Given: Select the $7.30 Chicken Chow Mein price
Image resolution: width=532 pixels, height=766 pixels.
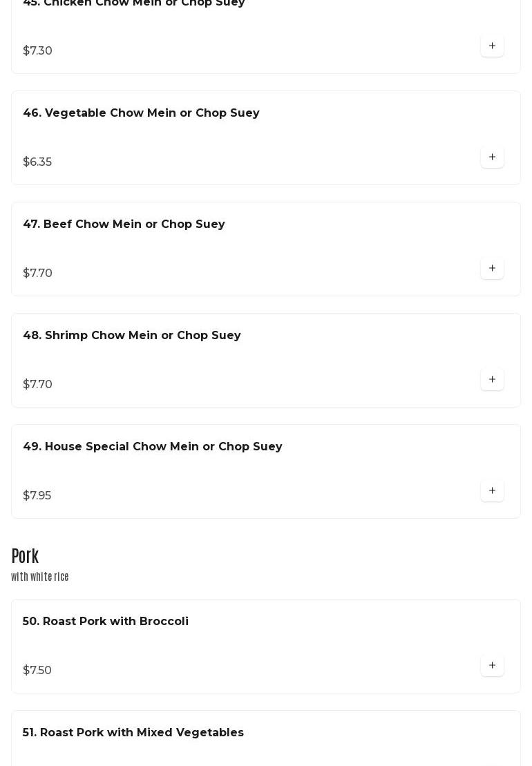Looking at the screenshot, I should pyautogui.click(x=37, y=51).
